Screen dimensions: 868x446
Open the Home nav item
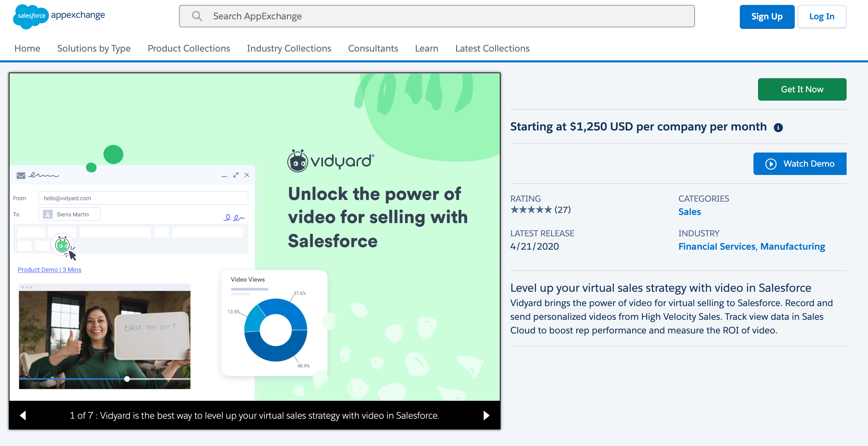point(27,48)
